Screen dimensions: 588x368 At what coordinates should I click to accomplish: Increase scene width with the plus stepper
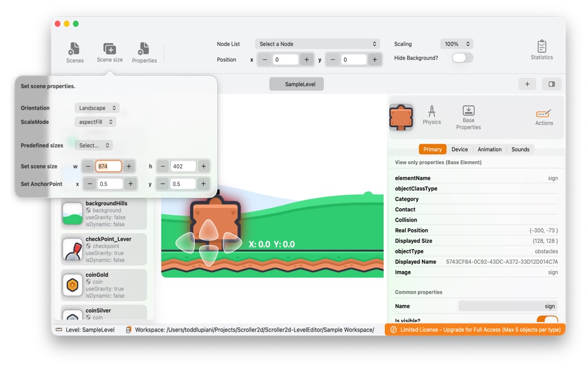128,166
